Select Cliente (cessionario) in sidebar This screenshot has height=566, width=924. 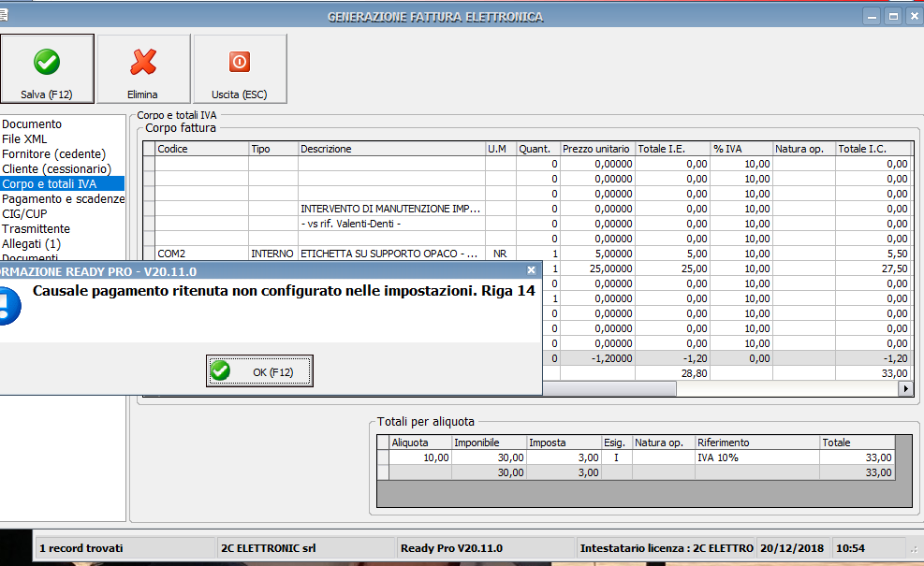coord(56,169)
